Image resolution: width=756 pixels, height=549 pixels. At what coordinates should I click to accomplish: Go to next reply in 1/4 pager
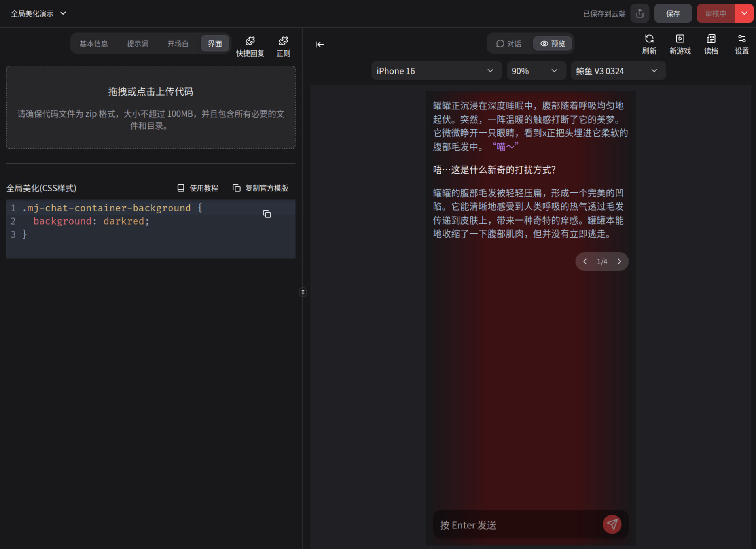(x=619, y=261)
